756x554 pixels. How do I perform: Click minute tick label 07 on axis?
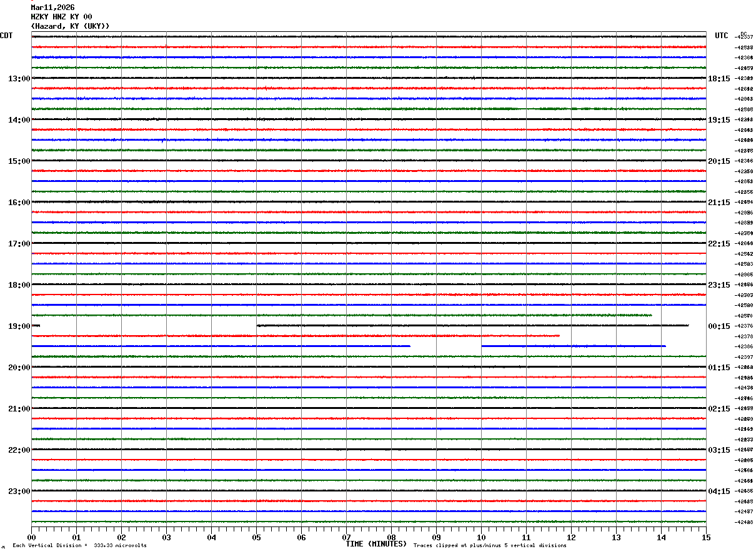point(346,538)
